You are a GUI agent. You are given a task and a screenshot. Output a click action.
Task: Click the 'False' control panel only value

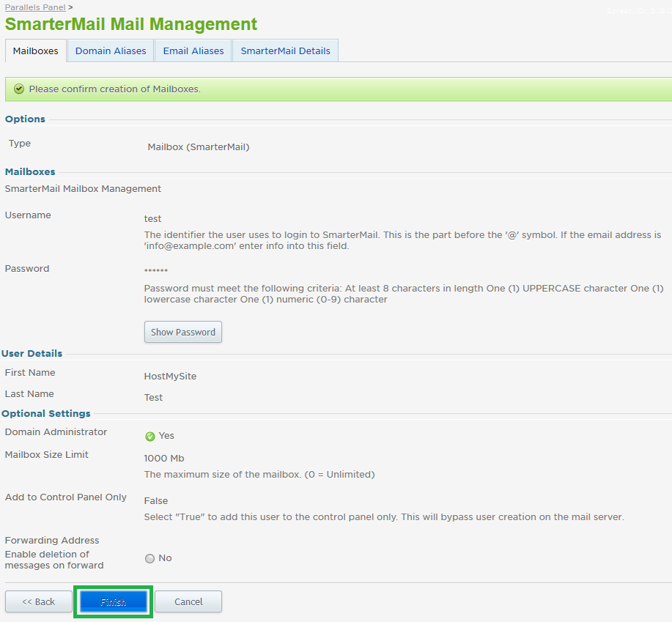156,501
